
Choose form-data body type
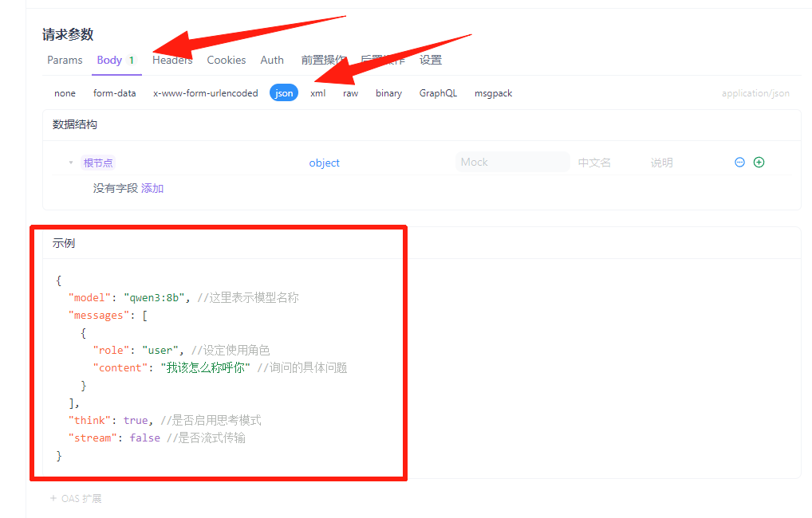(x=114, y=93)
